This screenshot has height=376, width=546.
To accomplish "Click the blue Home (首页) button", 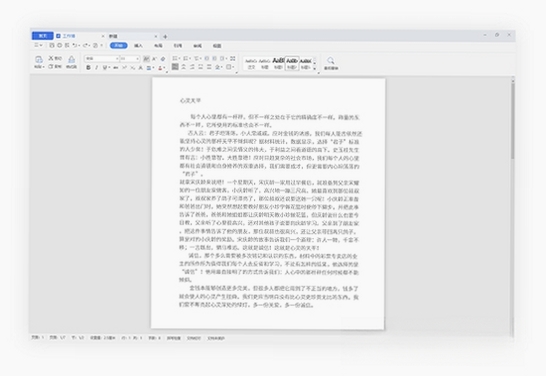I will [42, 36].
